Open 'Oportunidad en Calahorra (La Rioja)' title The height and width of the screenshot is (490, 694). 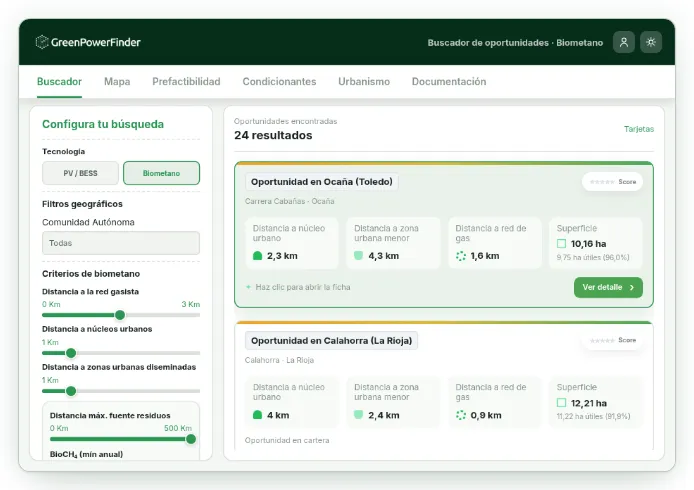point(332,341)
